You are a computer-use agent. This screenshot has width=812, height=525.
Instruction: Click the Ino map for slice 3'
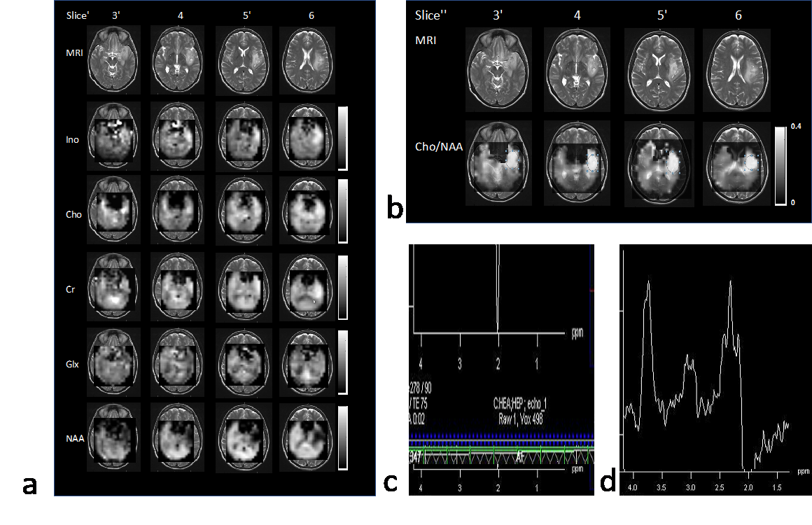click(113, 136)
